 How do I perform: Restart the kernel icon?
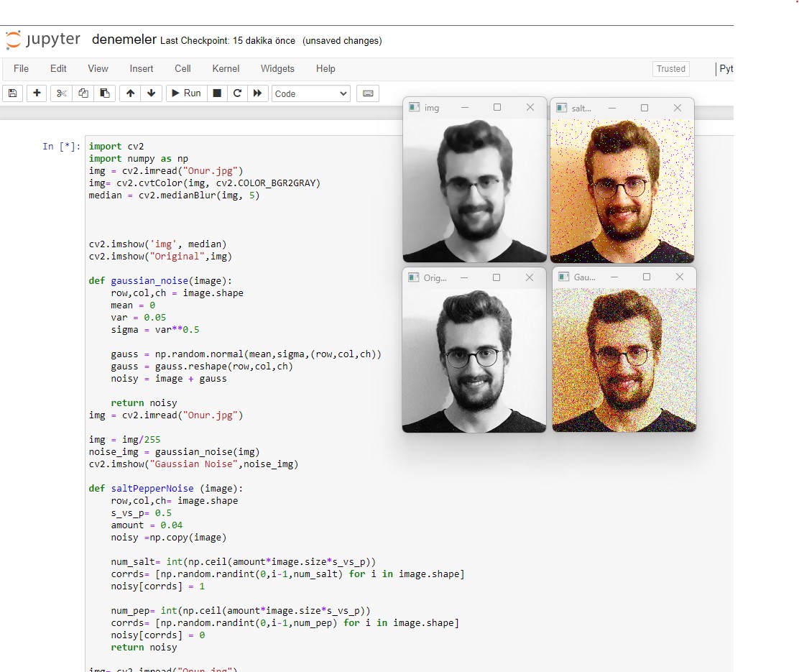coord(237,93)
